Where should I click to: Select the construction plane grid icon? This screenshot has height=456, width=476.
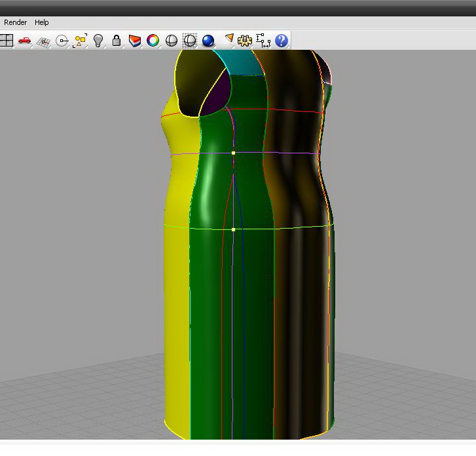point(43,41)
